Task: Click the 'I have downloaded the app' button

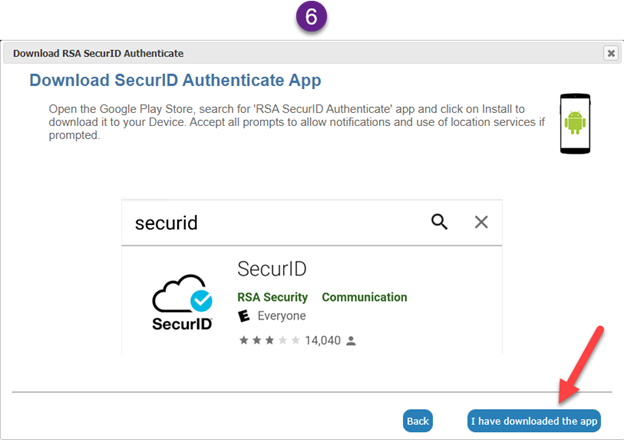Action: point(534,421)
